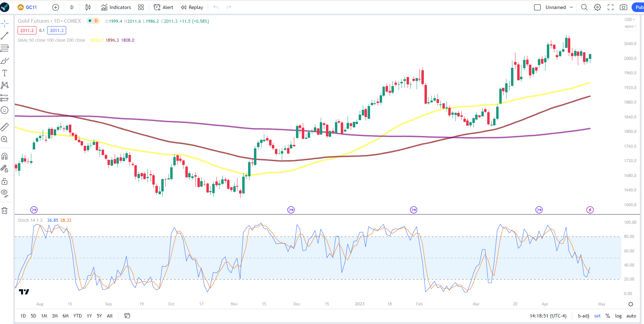Open the apoz unit dropdown

coord(630,26)
